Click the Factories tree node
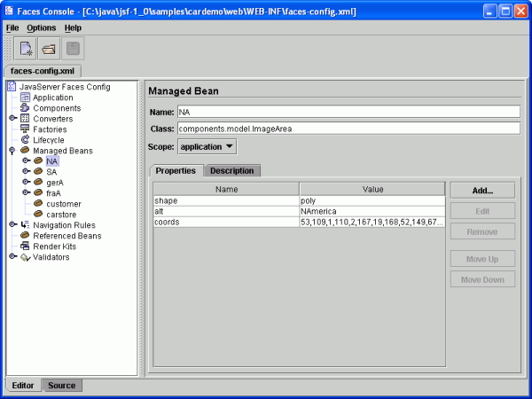This screenshot has width=532, height=399. (x=54, y=129)
